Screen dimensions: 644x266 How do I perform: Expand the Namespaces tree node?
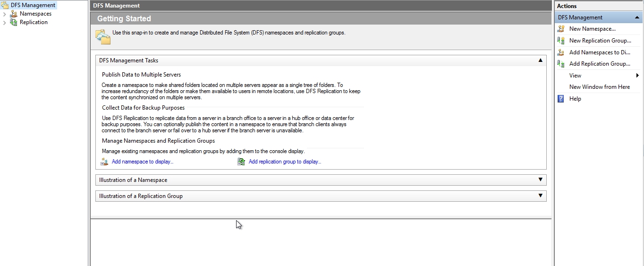click(x=5, y=14)
